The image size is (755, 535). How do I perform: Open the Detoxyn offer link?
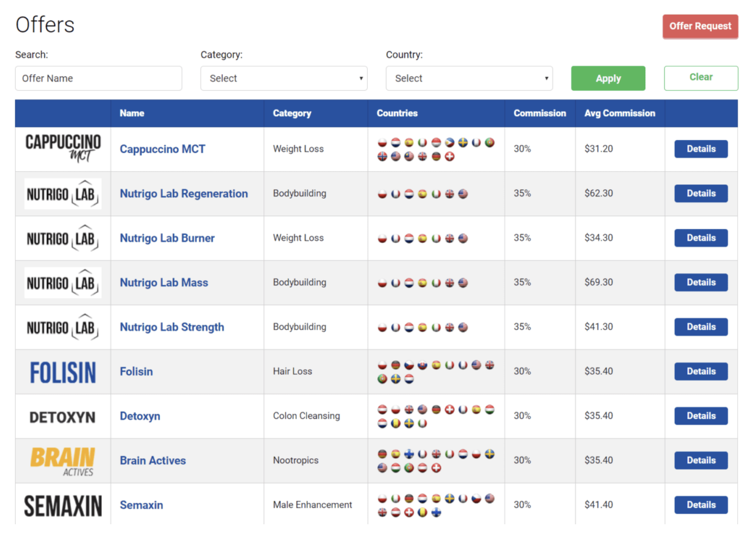point(140,416)
